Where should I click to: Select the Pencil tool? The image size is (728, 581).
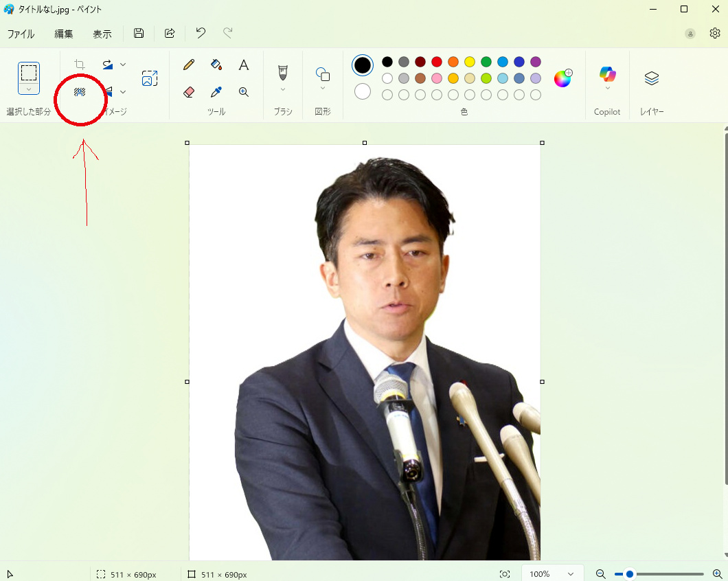[x=189, y=65]
